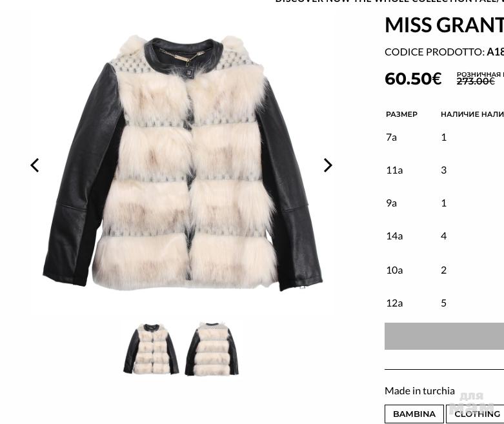Select the back view jacket thumbnail
Image resolution: width=504 pixels, height=424 pixels.
212,349
